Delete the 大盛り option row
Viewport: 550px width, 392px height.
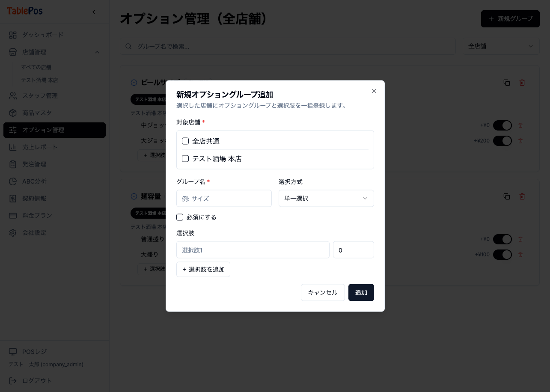(x=520, y=255)
